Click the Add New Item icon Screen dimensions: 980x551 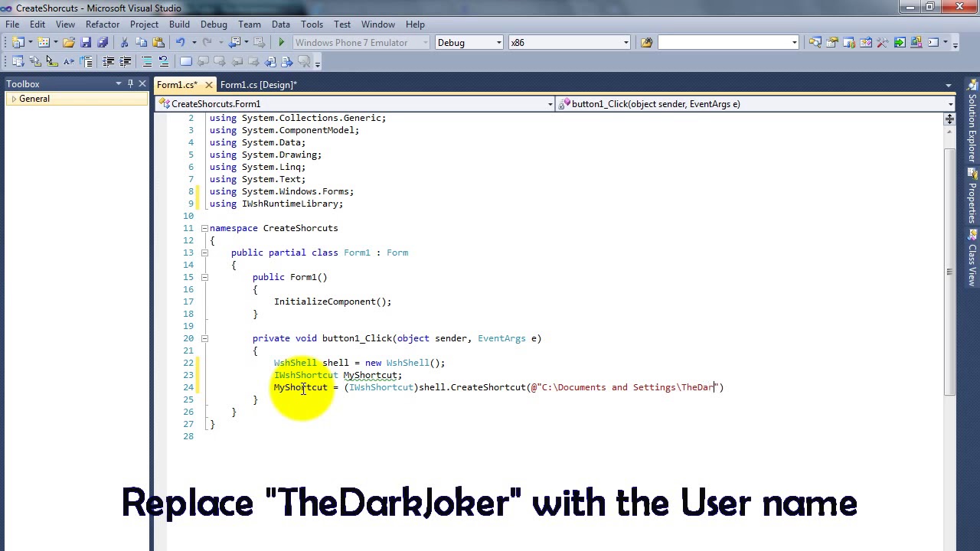point(44,43)
